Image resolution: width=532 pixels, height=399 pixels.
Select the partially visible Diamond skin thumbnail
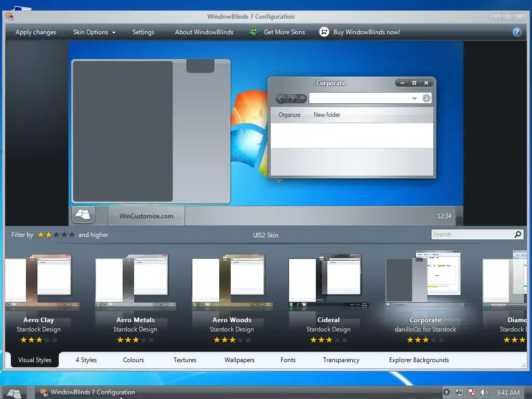coord(505,280)
